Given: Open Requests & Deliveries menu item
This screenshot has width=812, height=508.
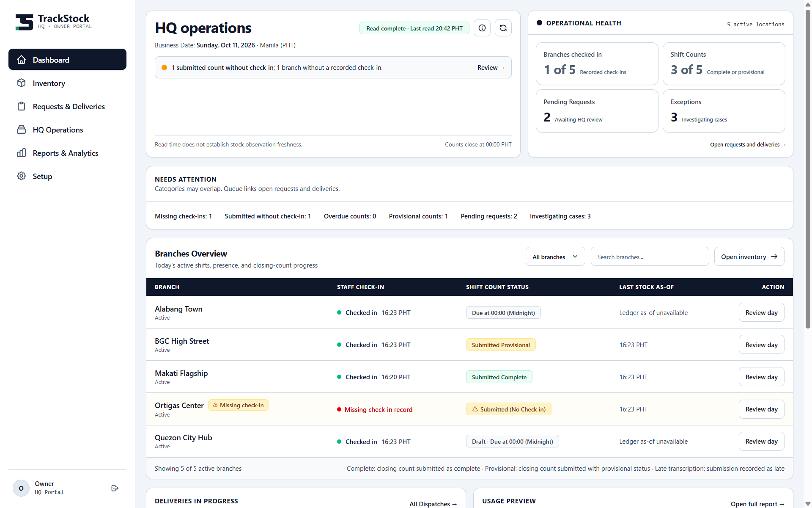Looking at the screenshot, I should point(67,106).
